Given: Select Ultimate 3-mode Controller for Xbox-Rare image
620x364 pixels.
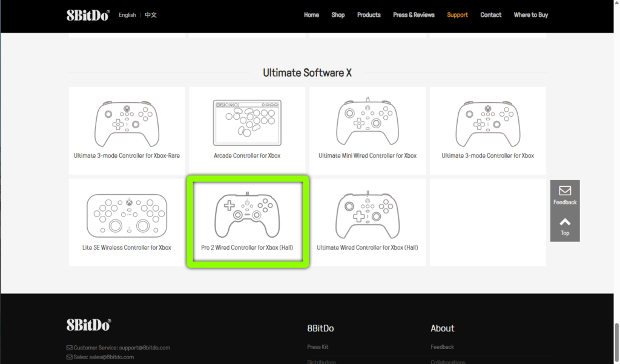Looking at the screenshot, I should (x=127, y=123).
